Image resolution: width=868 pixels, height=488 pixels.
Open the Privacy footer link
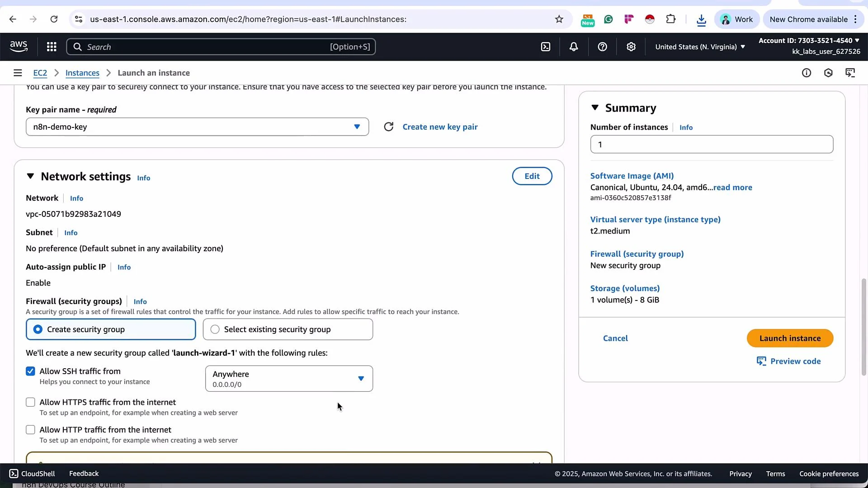[740, 474]
